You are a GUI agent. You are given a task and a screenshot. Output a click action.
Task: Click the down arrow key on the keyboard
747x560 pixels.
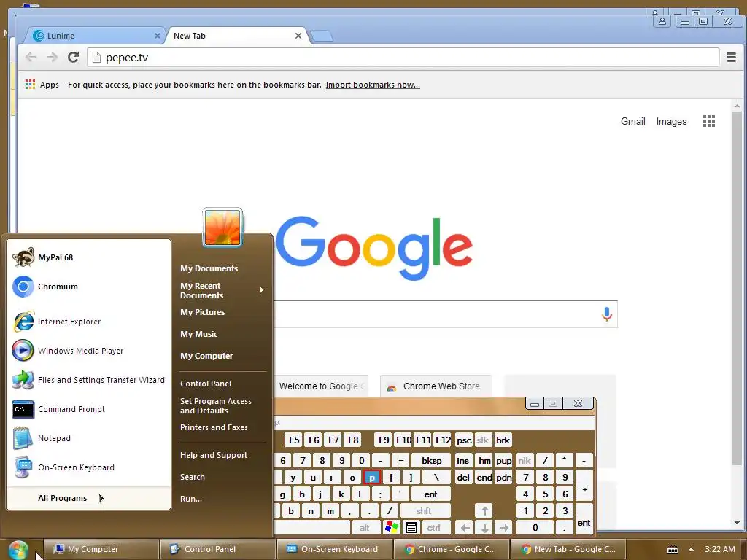click(484, 527)
